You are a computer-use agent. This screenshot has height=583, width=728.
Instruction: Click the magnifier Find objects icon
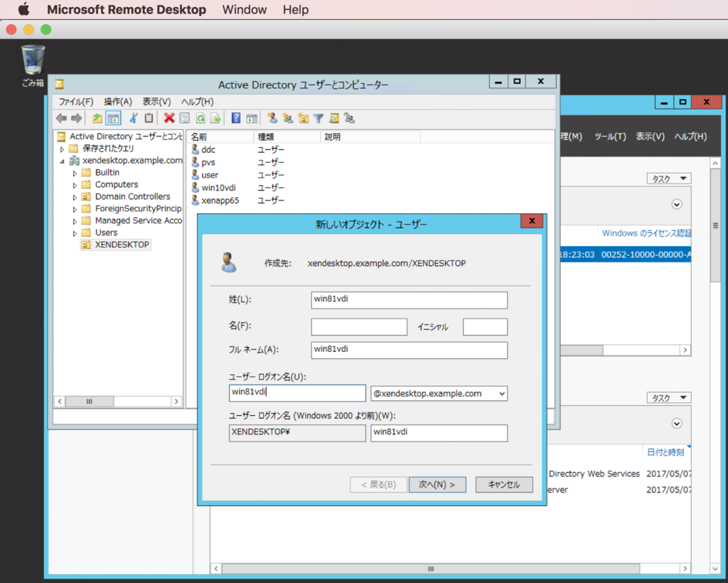click(x=334, y=118)
